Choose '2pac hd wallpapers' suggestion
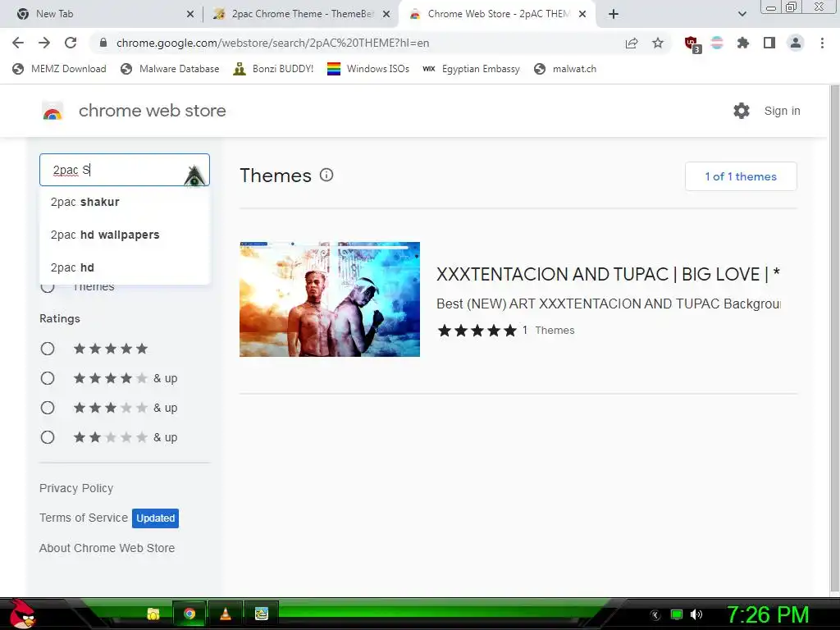The image size is (840, 630). click(x=125, y=235)
